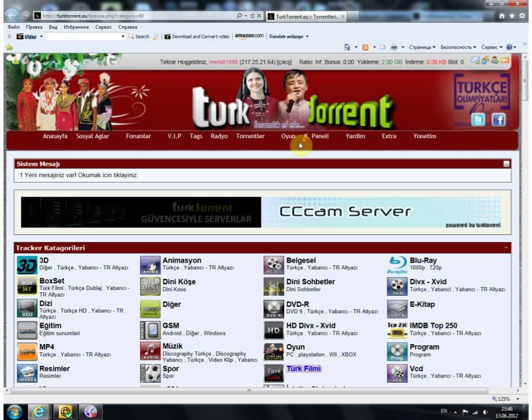Screen dimensions: 532x420
Task: Open the Spor soccer ball icon
Action: click(150, 373)
